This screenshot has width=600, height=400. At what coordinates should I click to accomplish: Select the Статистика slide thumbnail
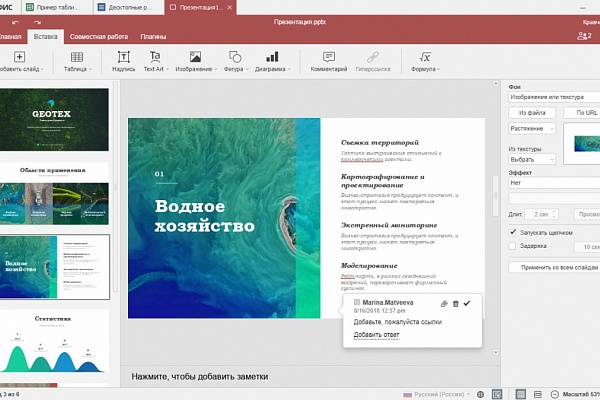[x=54, y=341]
